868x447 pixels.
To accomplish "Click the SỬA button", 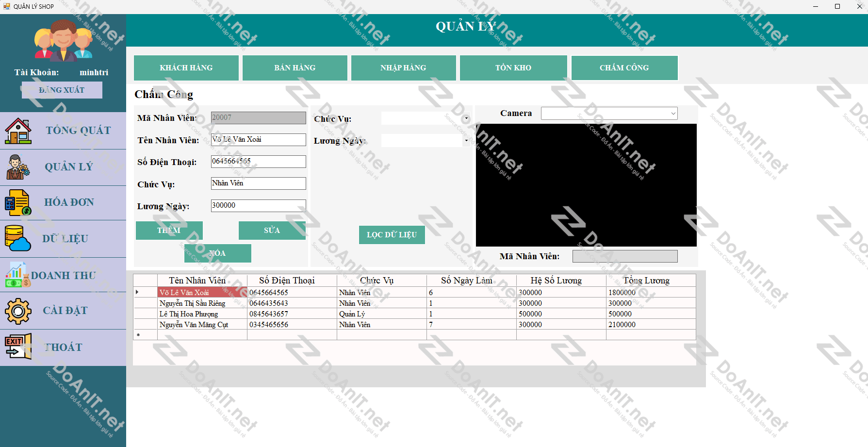I will (x=272, y=231).
